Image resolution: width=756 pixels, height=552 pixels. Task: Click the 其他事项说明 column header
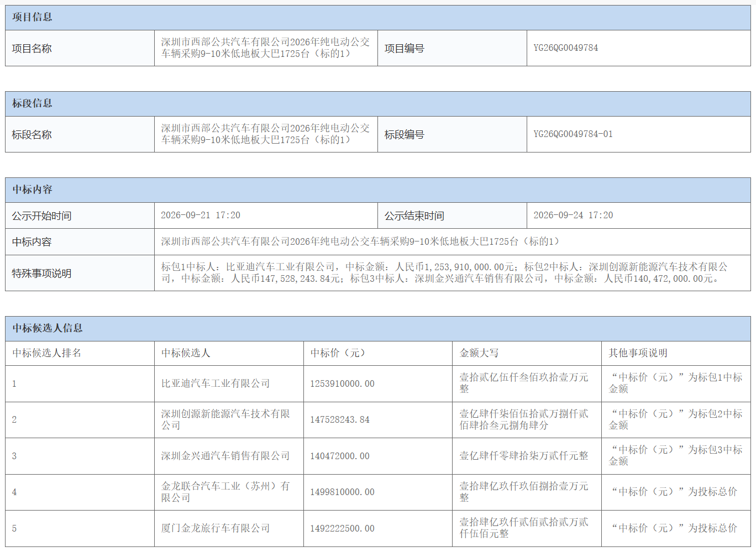pos(638,353)
